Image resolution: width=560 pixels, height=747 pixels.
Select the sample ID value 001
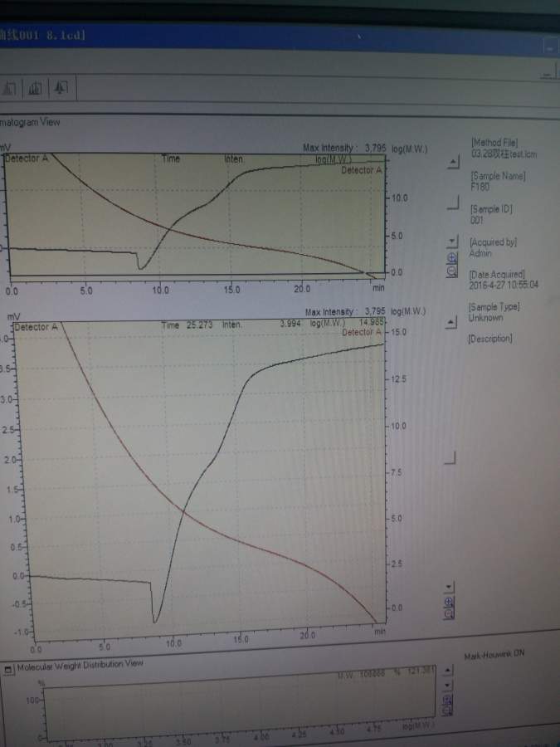pos(477,220)
